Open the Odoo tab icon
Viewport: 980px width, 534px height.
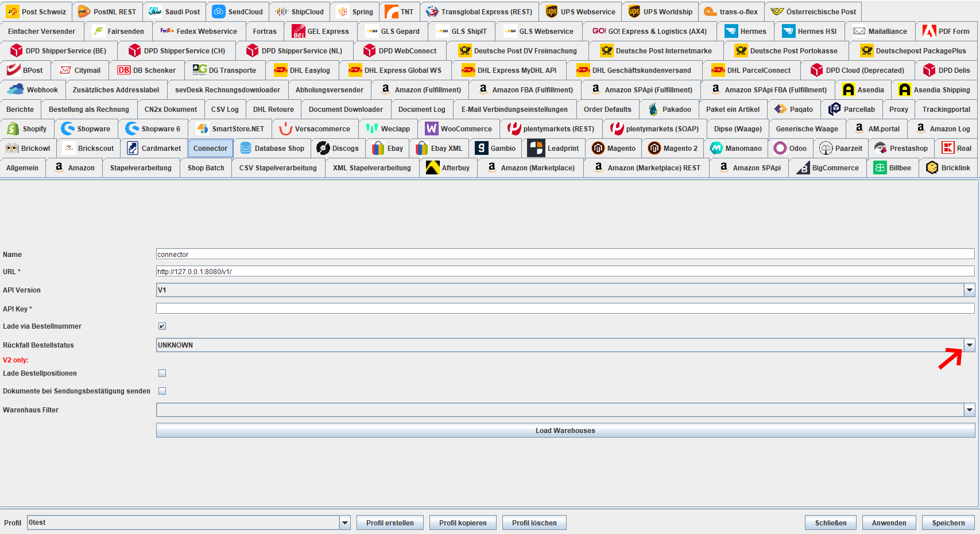(780, 148)
